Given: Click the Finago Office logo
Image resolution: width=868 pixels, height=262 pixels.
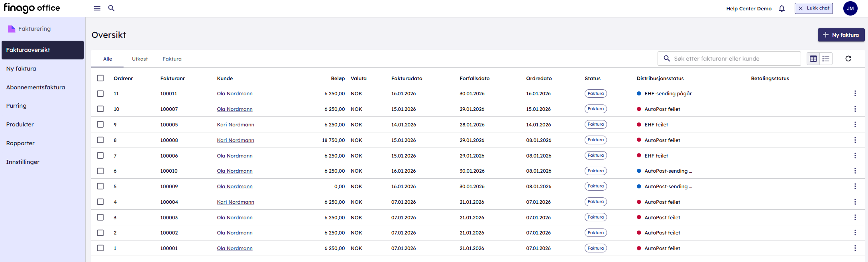Looking at the screenshot, I should tap(32, 8).
